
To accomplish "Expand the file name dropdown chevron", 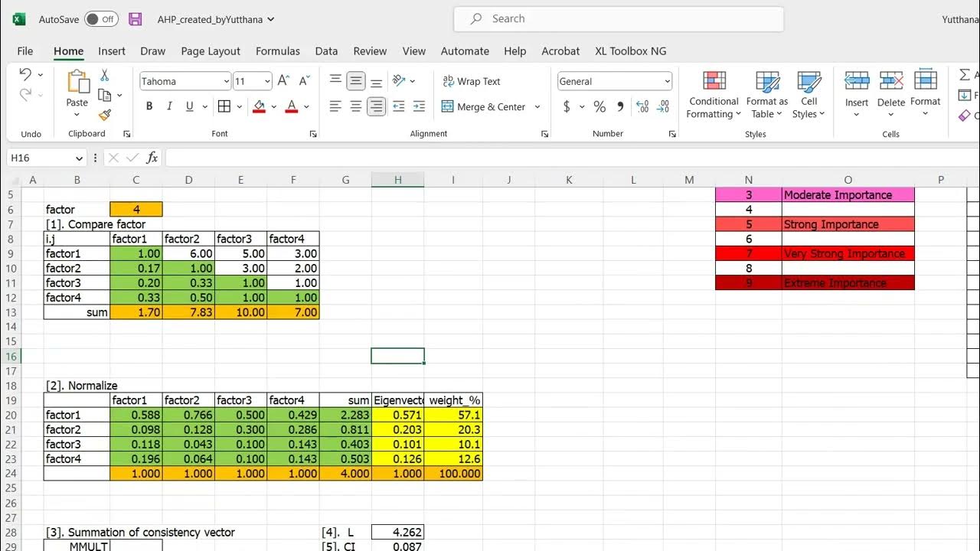I will point(271,19).
